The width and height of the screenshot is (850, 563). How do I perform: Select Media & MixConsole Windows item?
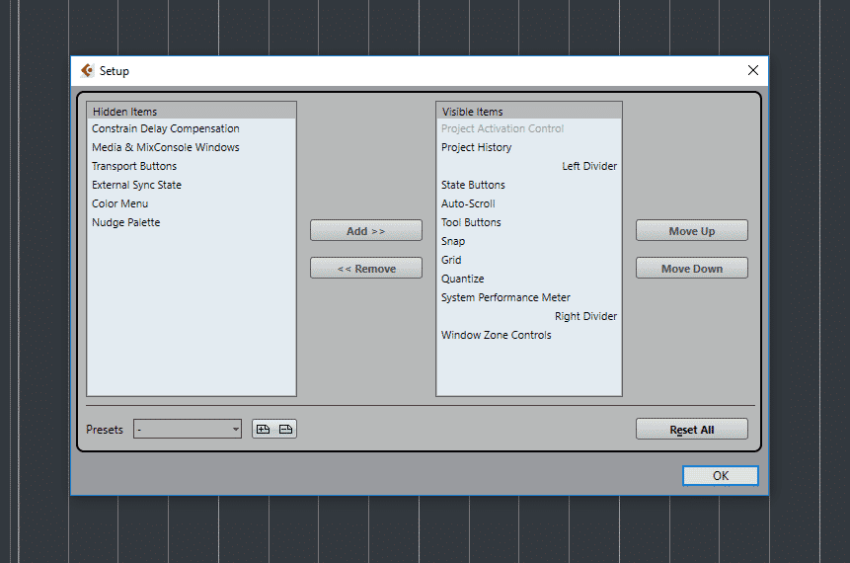click(x=166, y=148)
